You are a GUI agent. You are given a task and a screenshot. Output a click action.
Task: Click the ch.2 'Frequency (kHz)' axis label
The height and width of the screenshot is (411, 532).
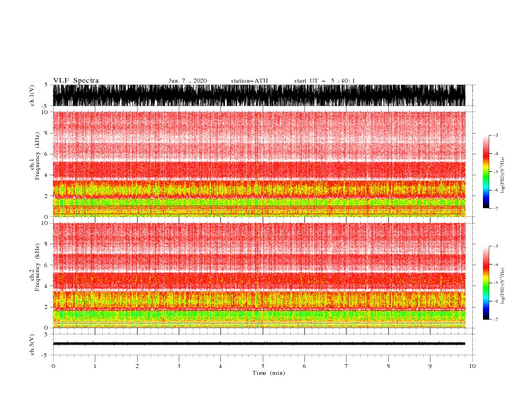tap(37, 267)
